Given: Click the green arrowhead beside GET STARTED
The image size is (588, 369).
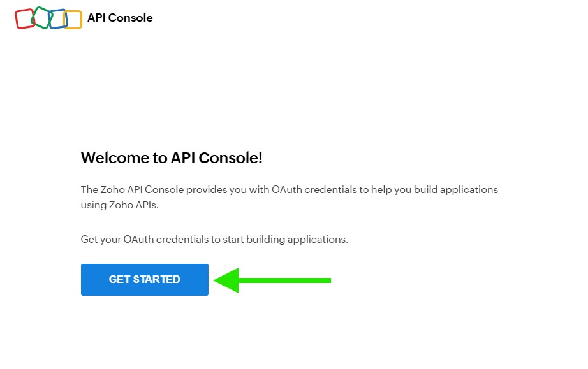Looking at the screenshot, I should pyautogui.click(x=226, y=280).
